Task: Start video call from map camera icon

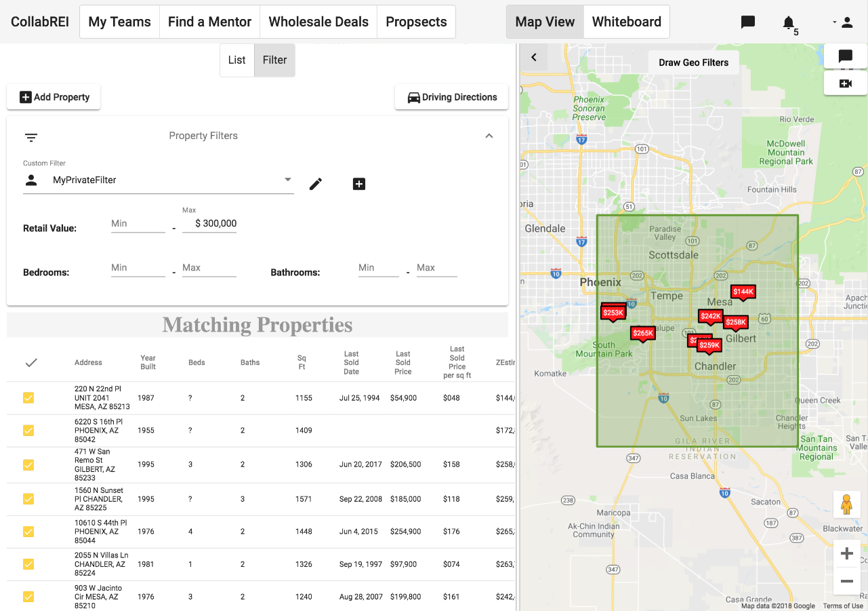Action: (845, 83)
